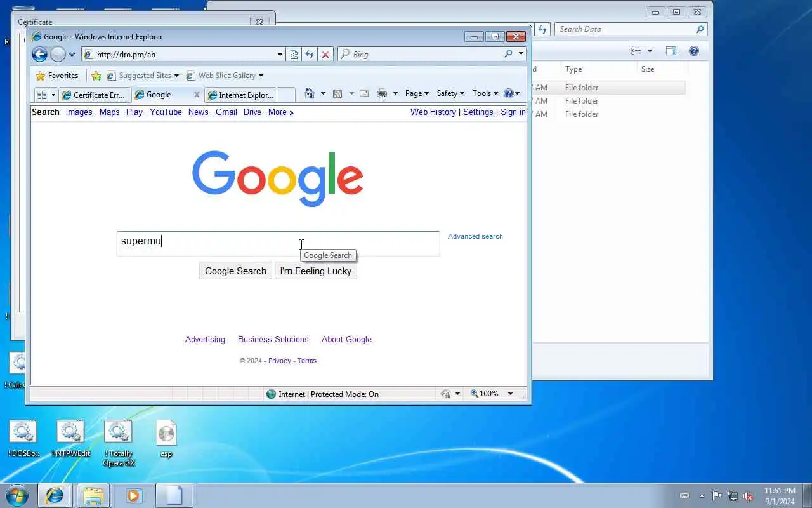Open the Favorites star button
Screen dimensions: 812x508
coord(57,76)
